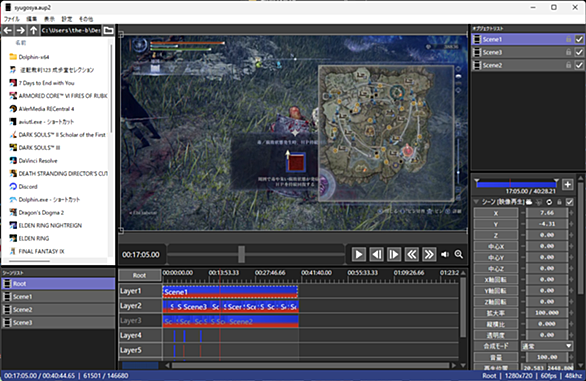Lock Scene1 in the object list

(x=568, y=39)
